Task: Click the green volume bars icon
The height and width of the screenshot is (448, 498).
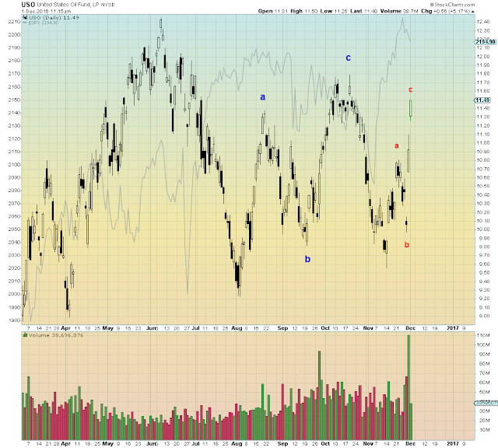Action: [25, 335]
